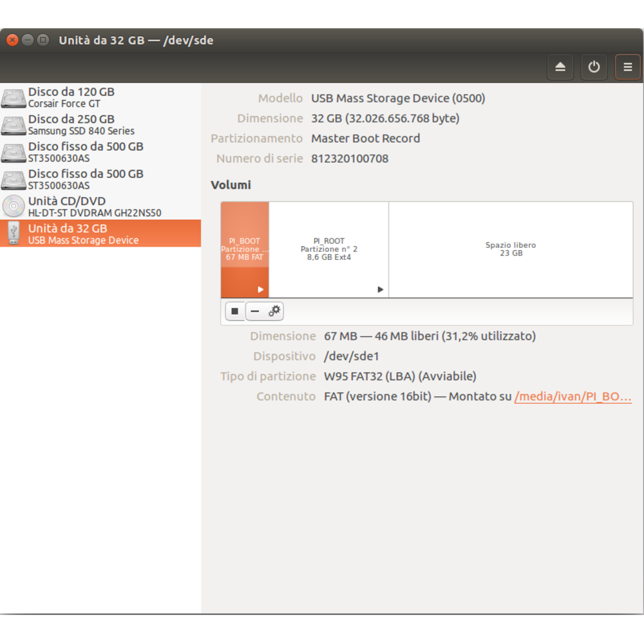
Task: Click the CD/DVD disc icon in sidebar
Action: click(x=14, y=206)
